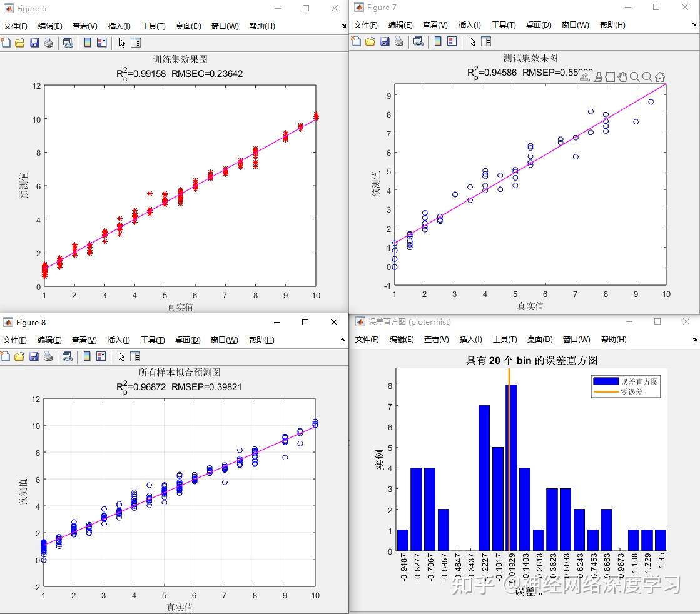Screen dimensions: 700x614
Task: Open data tips tool in Figure 7 overlay
Action: [610, 76]
